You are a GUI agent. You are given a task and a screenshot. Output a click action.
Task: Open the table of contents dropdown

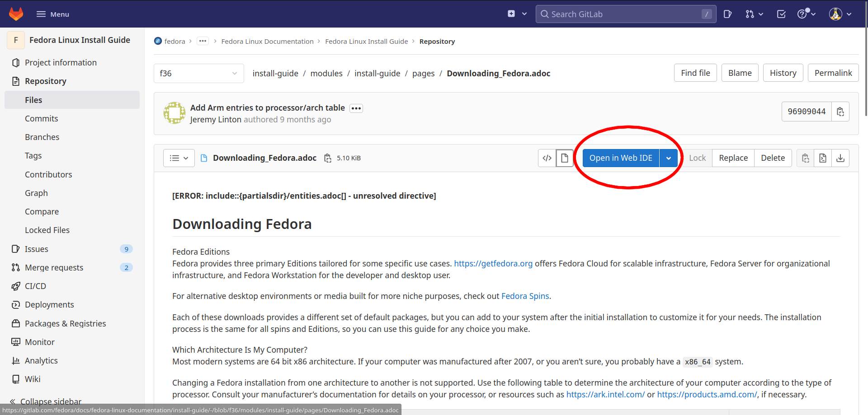point(179,158)
